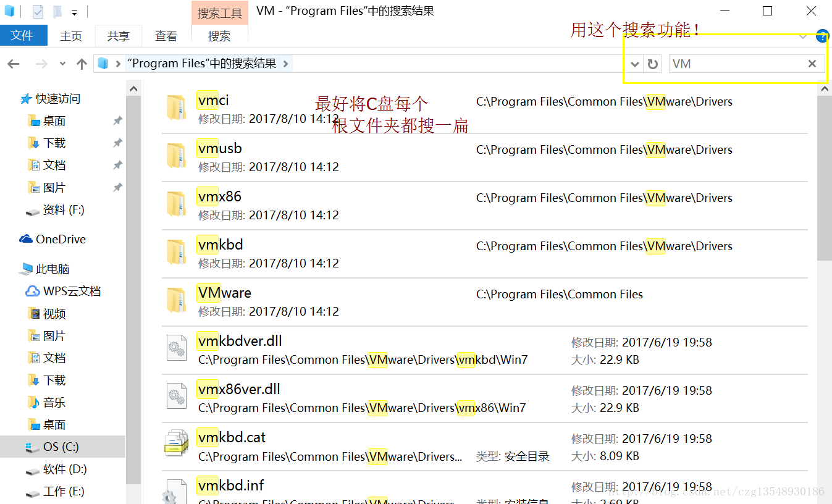Click the Properties quick access toolbar icon
Viewport: 832px width, 504px height.
38,12
